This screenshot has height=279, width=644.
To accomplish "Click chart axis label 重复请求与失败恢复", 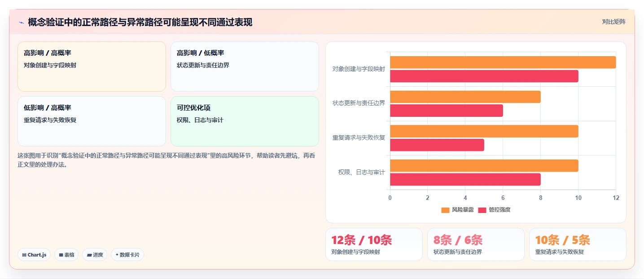I will pos(359,137).
